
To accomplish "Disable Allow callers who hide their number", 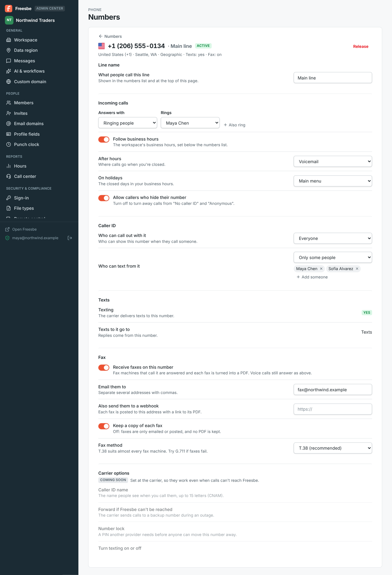I will 104,198.
